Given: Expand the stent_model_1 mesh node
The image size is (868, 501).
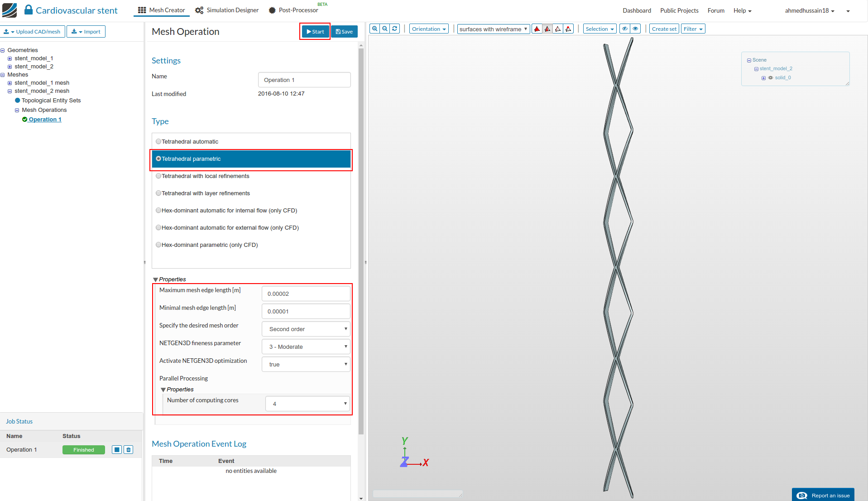Looking at the screenshot, I should (x=10, y=83).
